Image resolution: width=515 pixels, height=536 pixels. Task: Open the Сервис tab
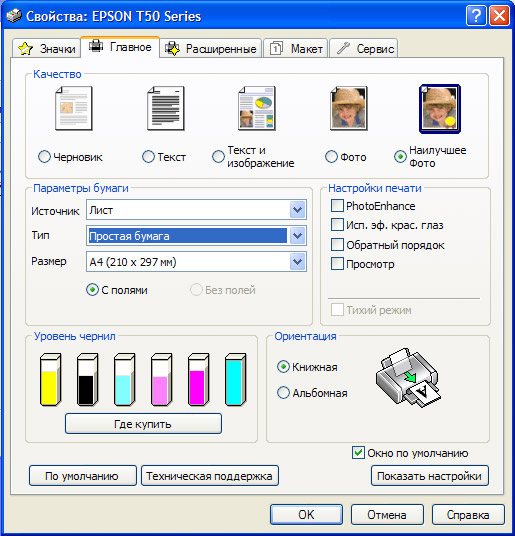[364, 49]
